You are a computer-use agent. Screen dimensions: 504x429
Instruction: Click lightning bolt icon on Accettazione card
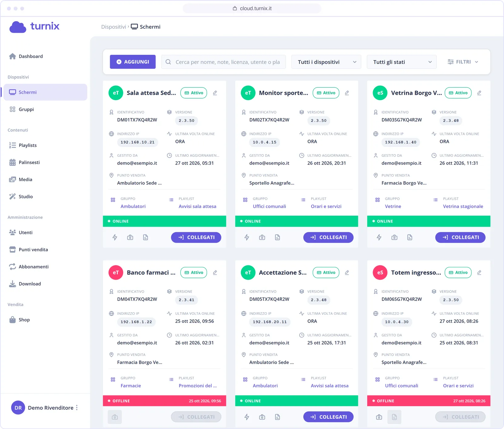[247, 417]
